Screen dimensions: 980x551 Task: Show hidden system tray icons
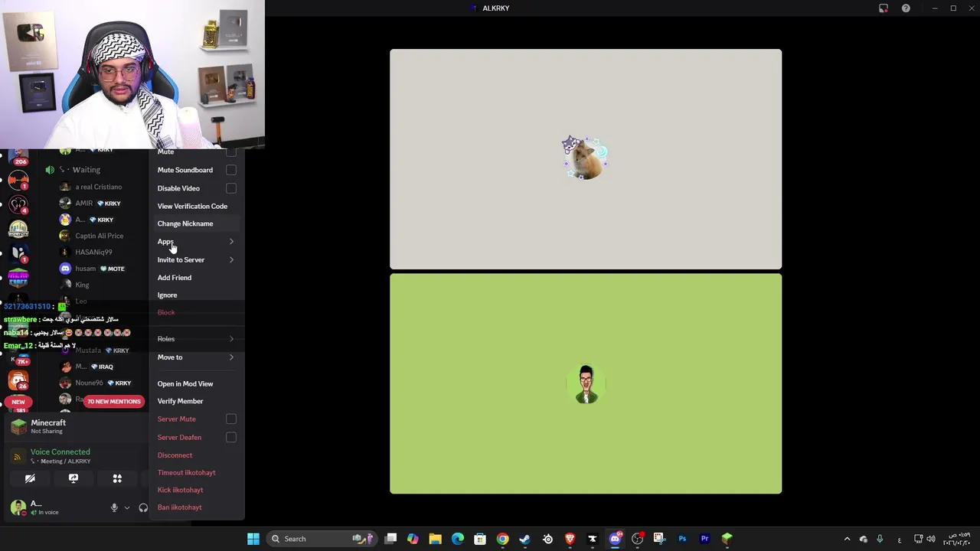pyautogui.click(x=847, y=539)
